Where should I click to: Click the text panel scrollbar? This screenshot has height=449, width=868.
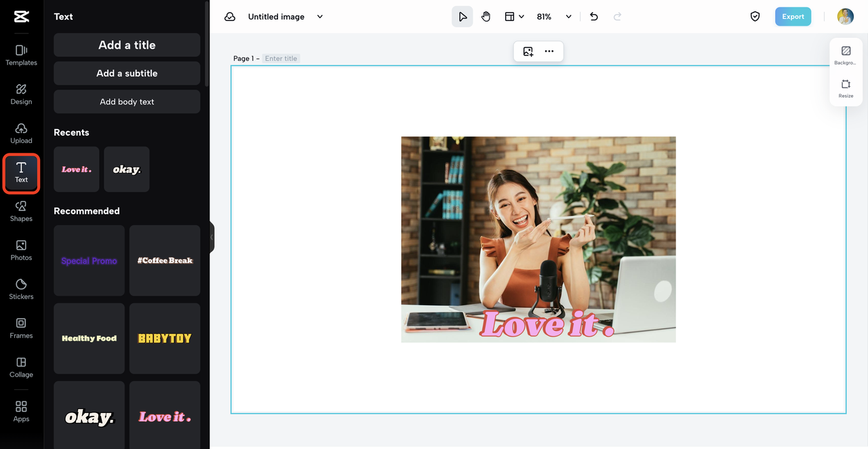point(207,43)
